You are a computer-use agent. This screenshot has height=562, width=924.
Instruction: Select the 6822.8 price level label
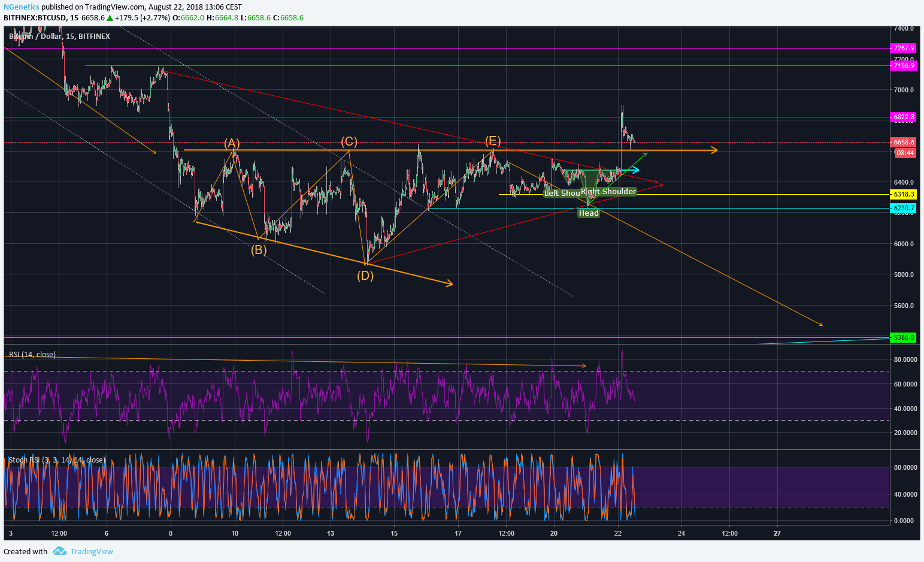(x=904, y=117)
